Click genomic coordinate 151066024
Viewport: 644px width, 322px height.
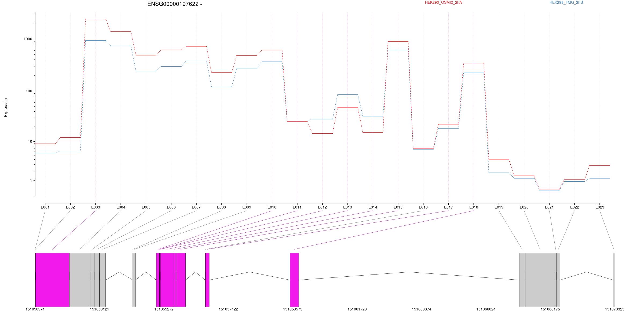pyautogui.click(x=486, y=309)
